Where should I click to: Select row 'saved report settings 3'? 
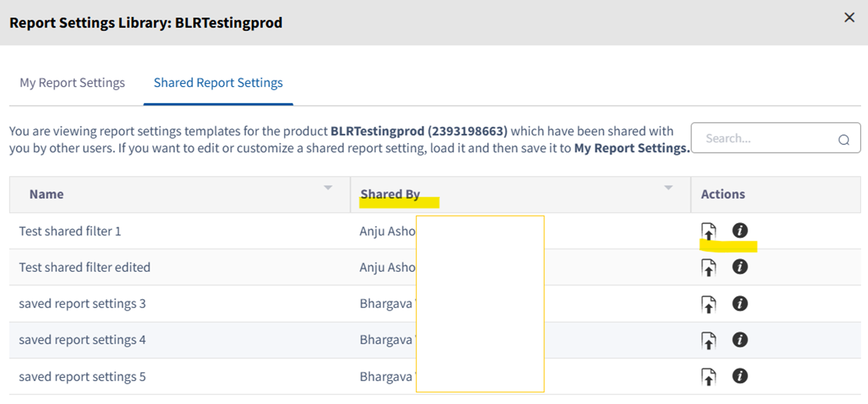pyautogui.click(x=435, y=304)
